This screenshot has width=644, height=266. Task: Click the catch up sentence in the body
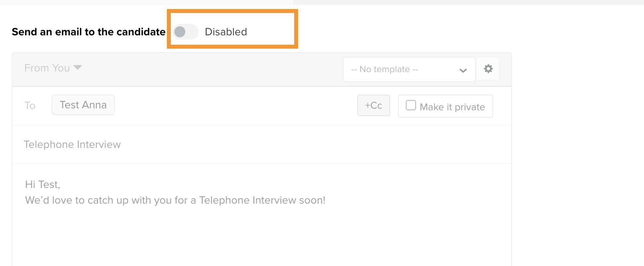tap(175, 200)
